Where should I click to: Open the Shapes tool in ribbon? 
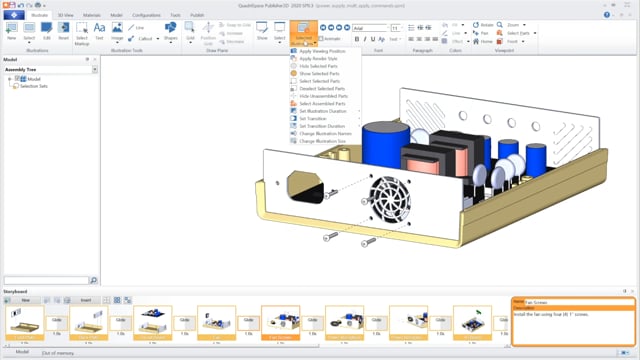(x=170, y=31)
